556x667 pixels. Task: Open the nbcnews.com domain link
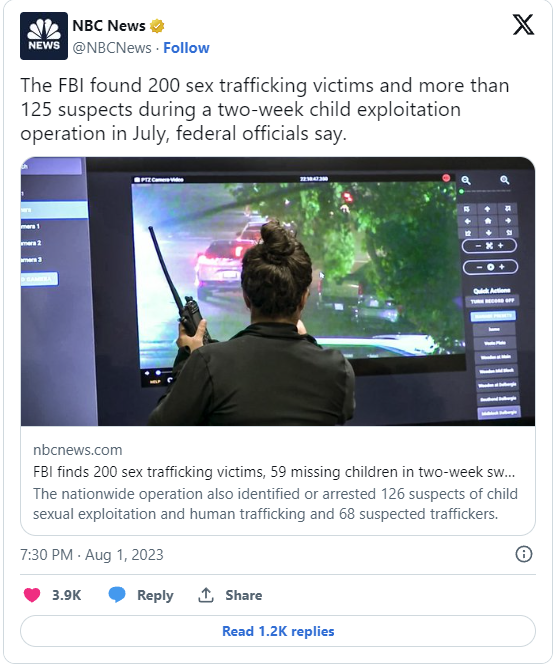(x=78, y=450)
